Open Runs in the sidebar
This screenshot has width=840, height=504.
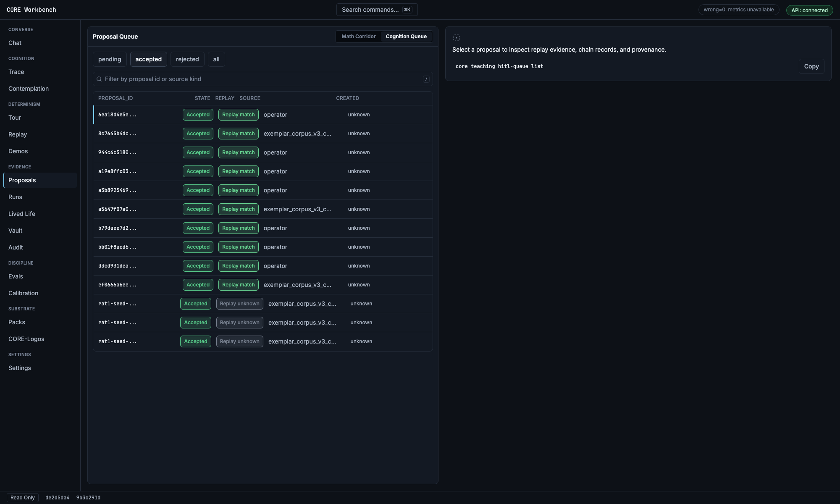40,197
